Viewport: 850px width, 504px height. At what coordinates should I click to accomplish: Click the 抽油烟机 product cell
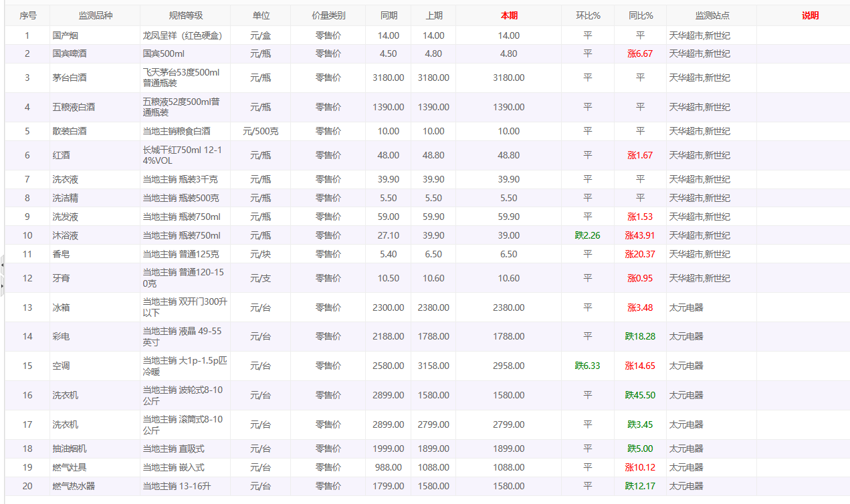95,449
